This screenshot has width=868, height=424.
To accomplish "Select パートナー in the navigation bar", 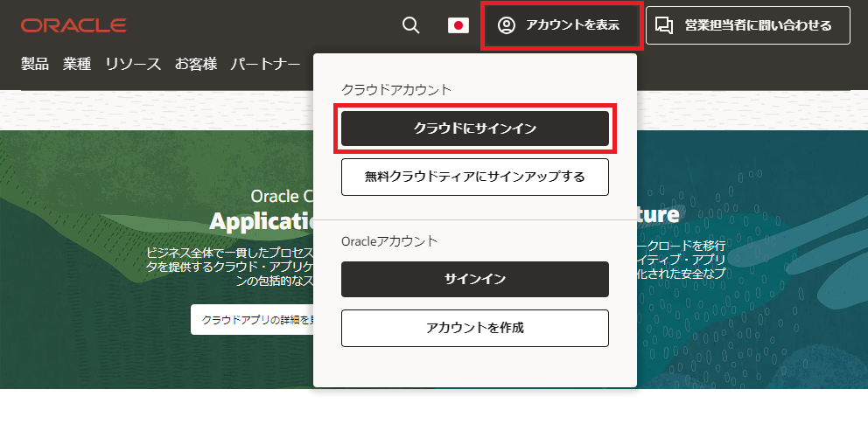I will tap(266, 64).
